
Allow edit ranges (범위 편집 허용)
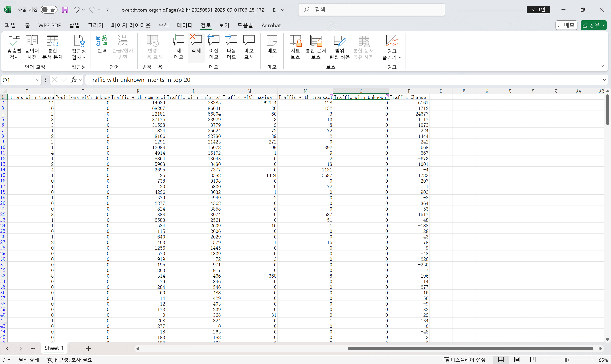pyautogui.click(x=340, y=47)
